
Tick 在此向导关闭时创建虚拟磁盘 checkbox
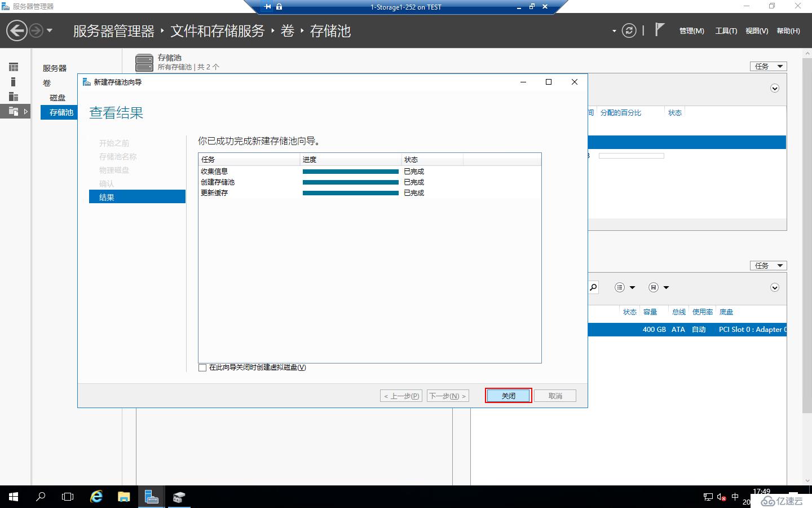tap(202, 367)
